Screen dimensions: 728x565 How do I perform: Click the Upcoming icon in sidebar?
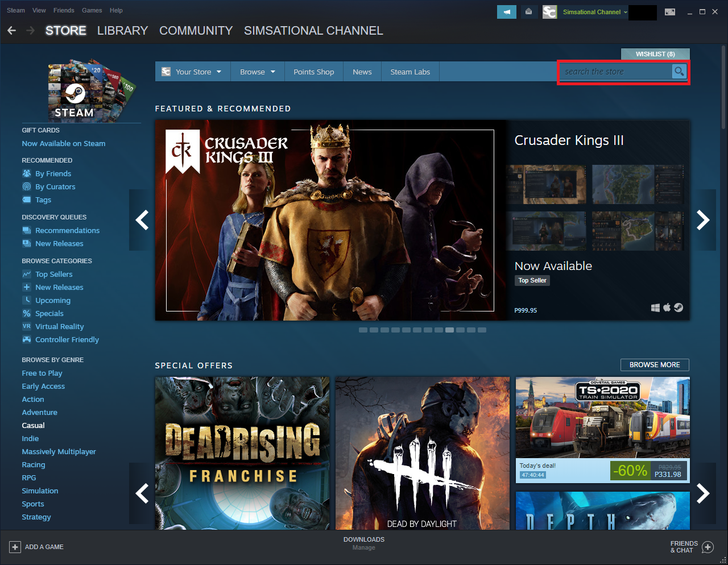(x=27, y=300)
